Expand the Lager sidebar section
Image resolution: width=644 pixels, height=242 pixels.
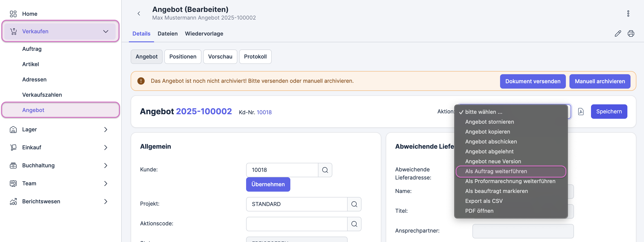[x=106, y=130]
